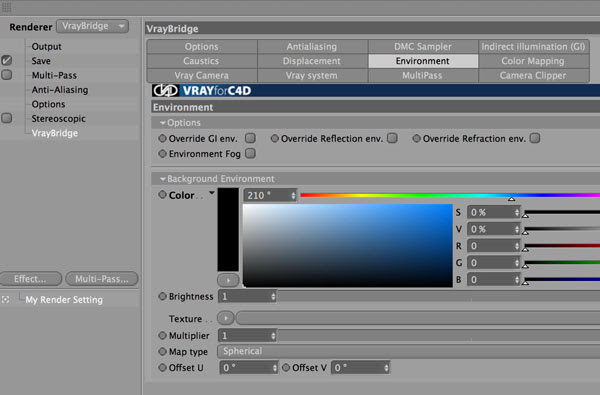Collapse the Options section triangle
Image resolution: width=600 pixels, height=395 pixels.
click(x=163, y=123)
